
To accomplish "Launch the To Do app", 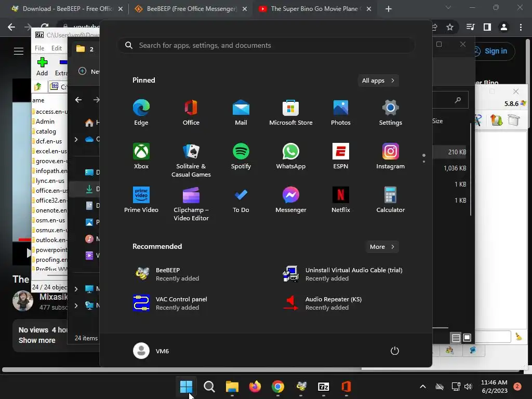I will (x=241, y=200).
